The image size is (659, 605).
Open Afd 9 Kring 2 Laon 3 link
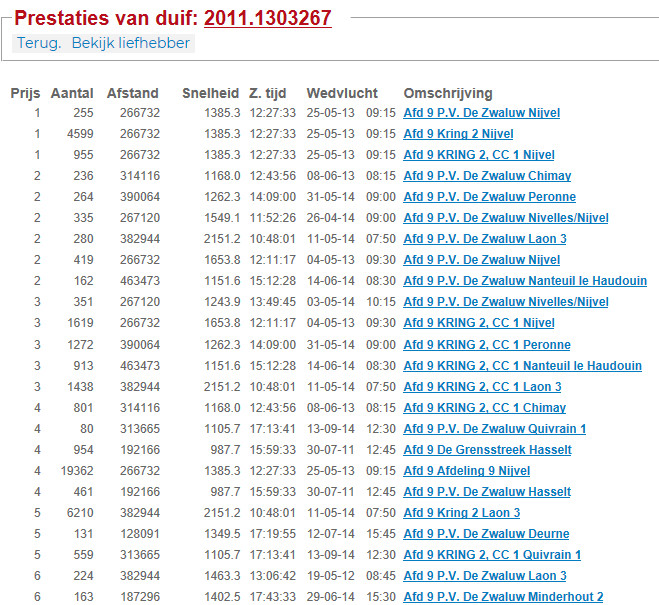tap(462, 513)
